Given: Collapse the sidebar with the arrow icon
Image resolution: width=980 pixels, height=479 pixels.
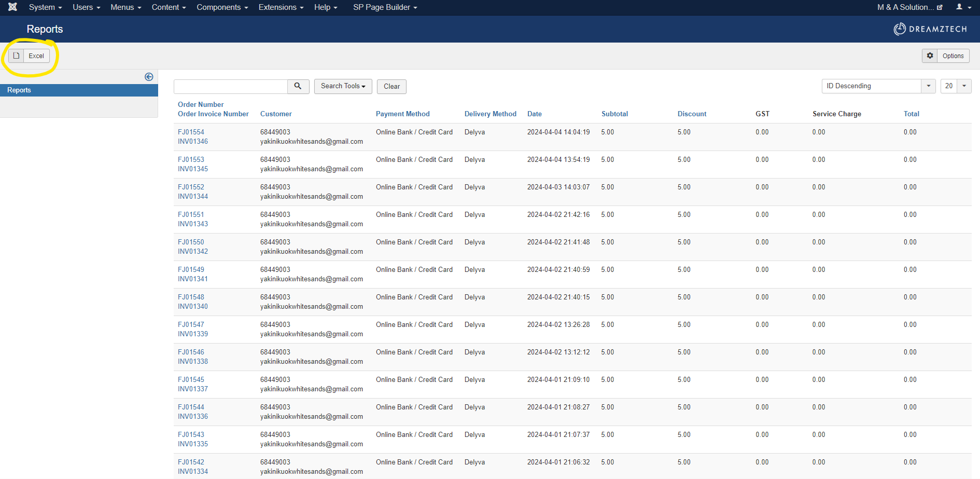Looking at the screenshot, I should coord(149,77).
